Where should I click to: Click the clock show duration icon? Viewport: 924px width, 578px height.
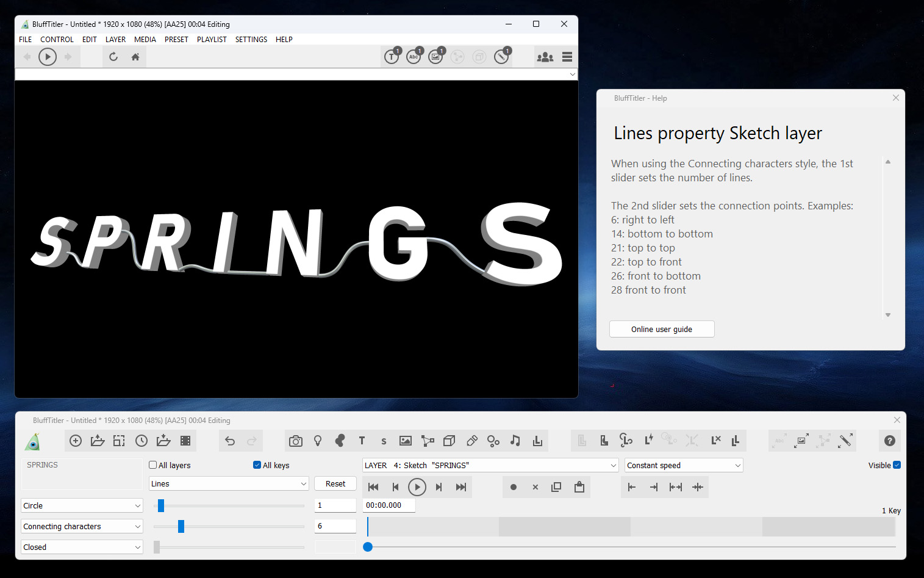coord(141,441)
